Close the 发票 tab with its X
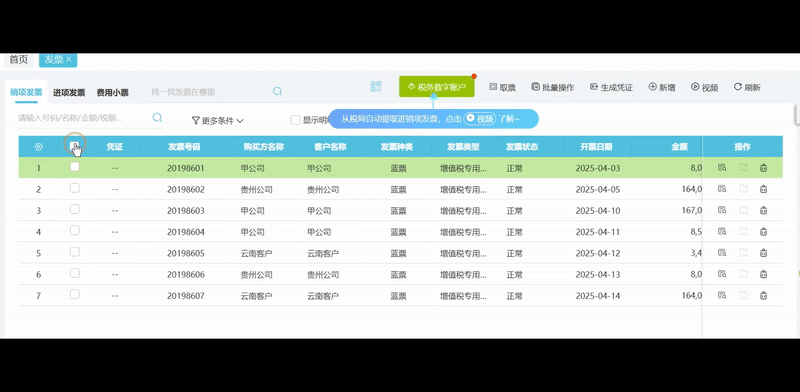This screenshot has width=800, height=392. click(69, 59)
